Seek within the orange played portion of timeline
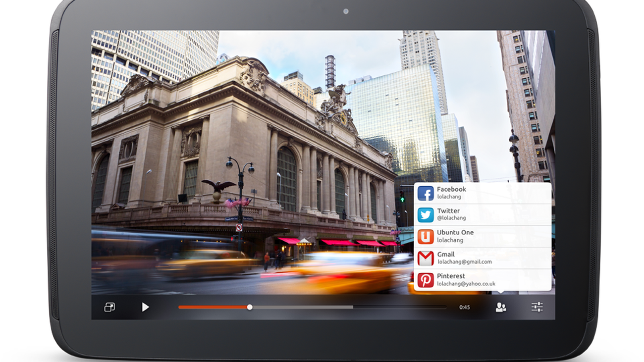644x362 pixels. click(x=213, y=307)
